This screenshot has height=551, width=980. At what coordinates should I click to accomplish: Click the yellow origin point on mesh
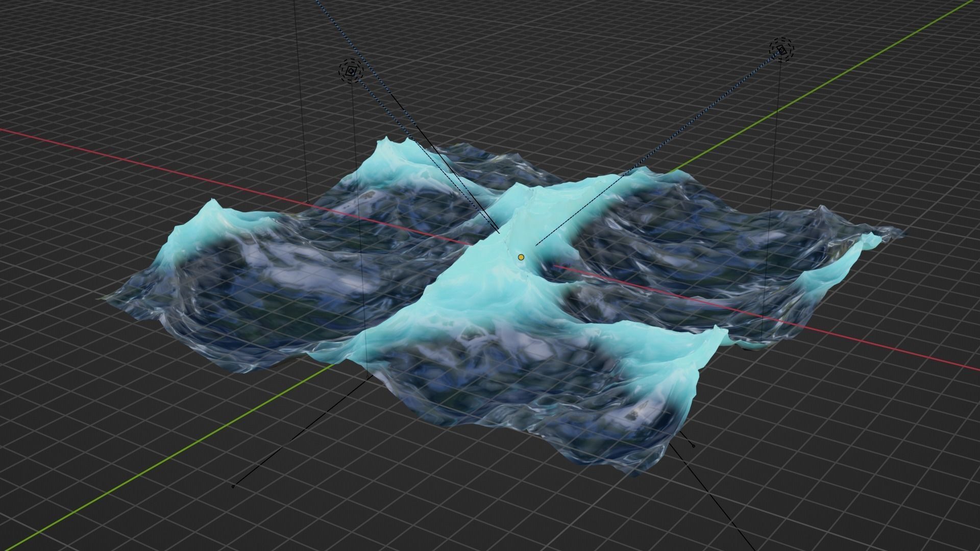521,257
